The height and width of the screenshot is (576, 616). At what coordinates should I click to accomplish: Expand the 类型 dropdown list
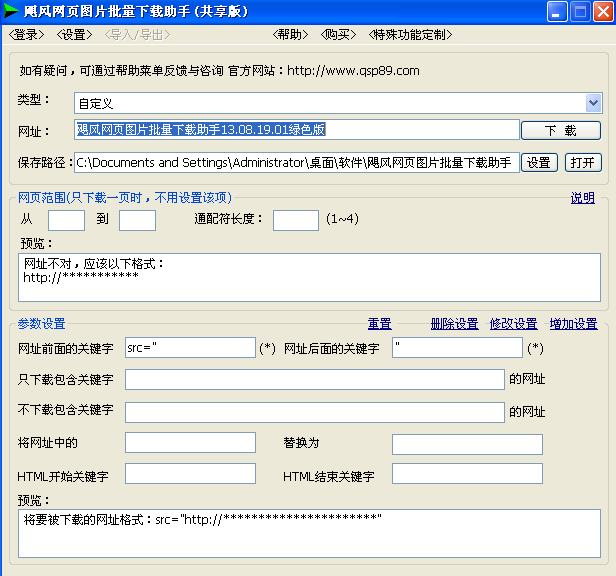(593, 103)
